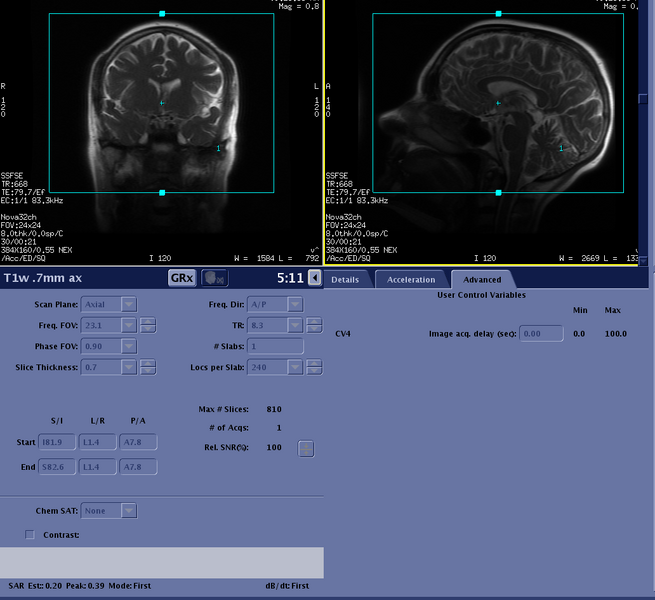
Task: Click the empty message text area
Action: tap(162, 562)
